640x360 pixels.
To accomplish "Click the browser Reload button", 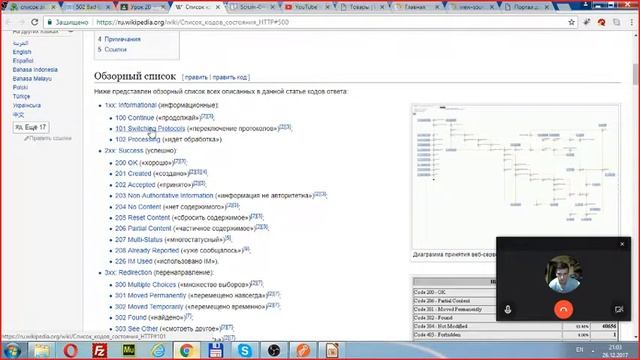I will coord(35,22).
